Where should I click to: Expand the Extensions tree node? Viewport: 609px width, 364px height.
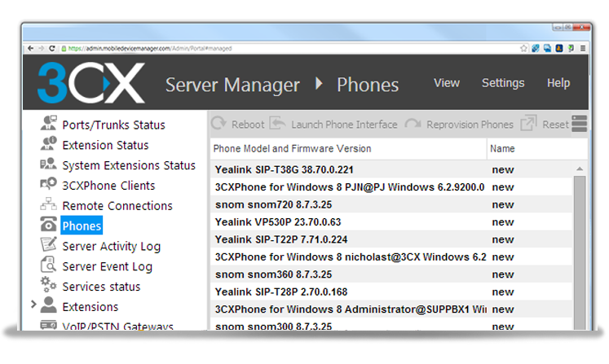click(x=33, y=305)
